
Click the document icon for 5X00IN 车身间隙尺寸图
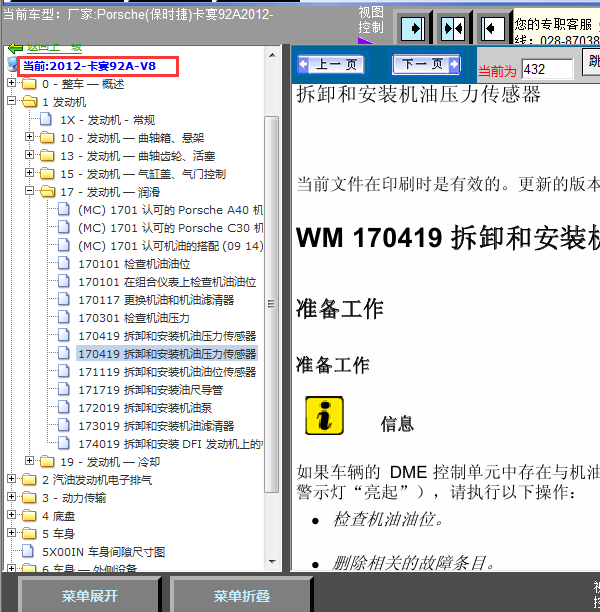28,551
